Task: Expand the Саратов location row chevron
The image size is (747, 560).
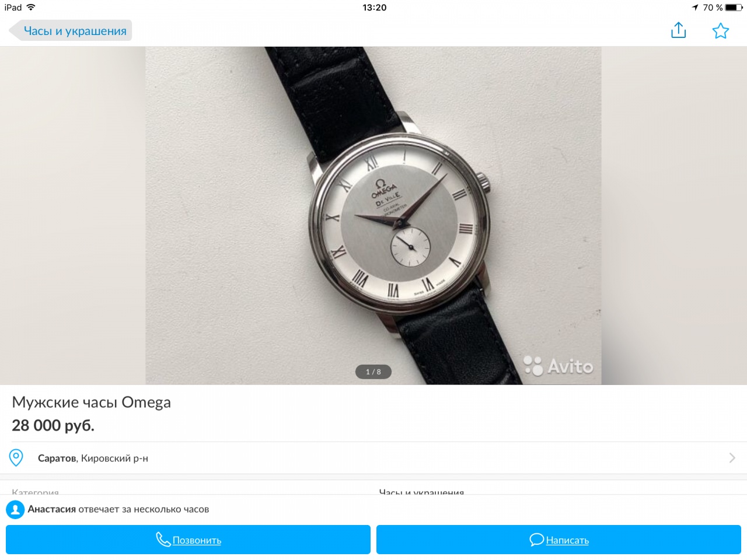Action: [x=732, y=458]
